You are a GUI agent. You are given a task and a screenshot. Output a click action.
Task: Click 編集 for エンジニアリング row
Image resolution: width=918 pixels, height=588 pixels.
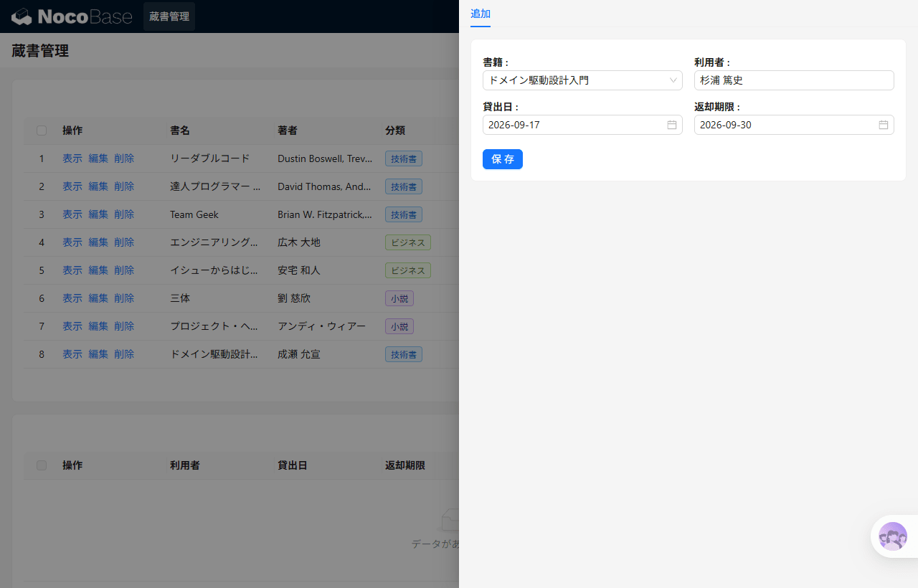98,242
